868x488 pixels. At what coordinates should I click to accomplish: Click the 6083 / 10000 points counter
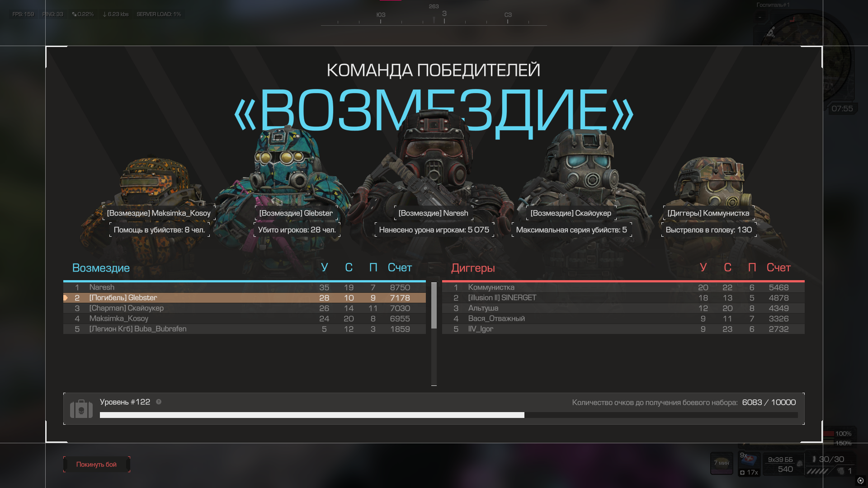(769, 402)
